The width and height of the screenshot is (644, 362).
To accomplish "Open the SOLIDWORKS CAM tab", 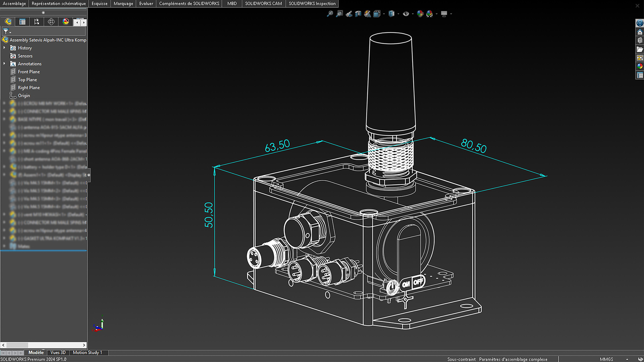I will [263, 4].
